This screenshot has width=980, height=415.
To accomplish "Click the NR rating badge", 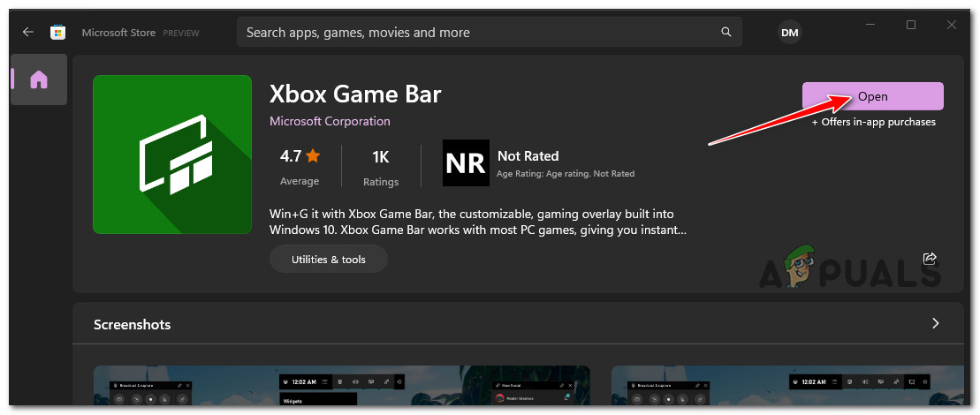I will pyautogui.click(x=466, y=162).
